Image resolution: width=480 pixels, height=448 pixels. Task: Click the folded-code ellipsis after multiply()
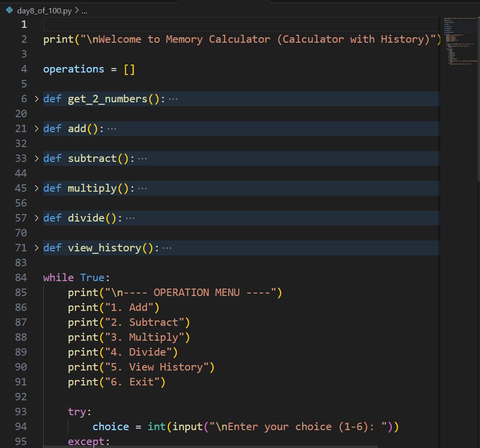coord(142,188)
